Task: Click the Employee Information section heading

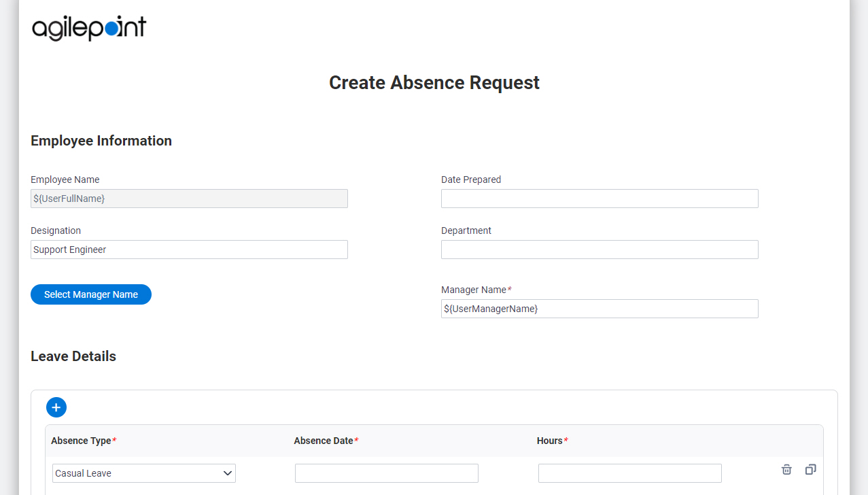Action: tap(101, 141)
